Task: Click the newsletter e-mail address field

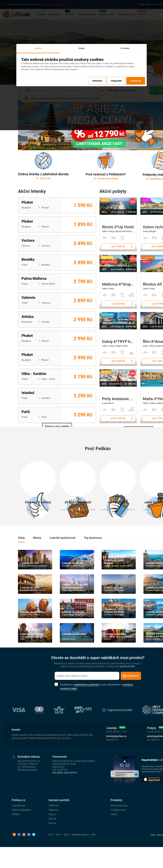Action: click(87, 676)
